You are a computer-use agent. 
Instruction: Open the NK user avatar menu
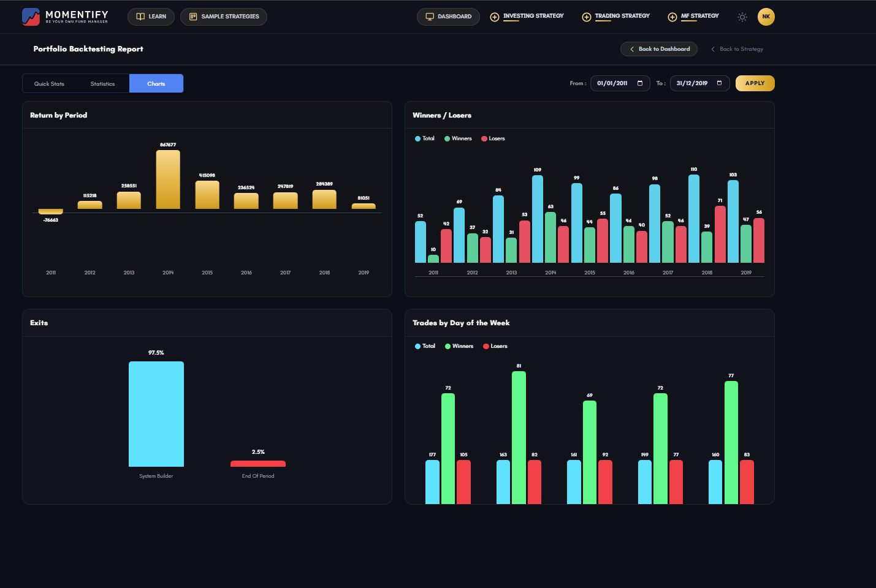pyautogui.click(x=766, y=17)
